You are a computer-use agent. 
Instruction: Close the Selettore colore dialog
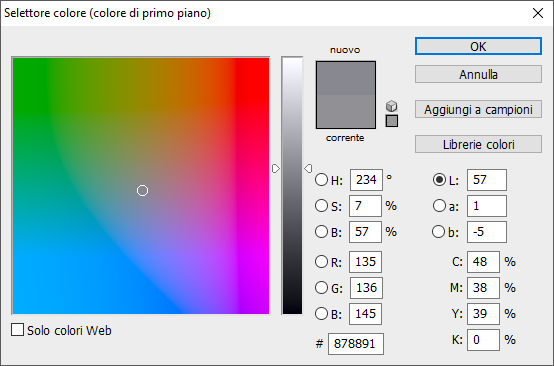click(x=538, y=13)
